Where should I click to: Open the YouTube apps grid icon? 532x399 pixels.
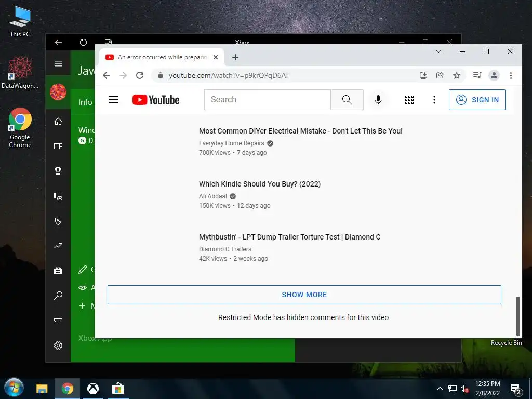tap(409, 99)
